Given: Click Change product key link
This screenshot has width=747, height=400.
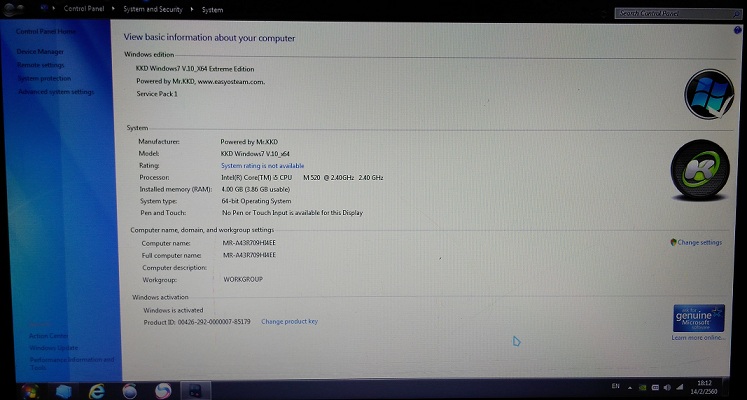Looking at the screenshot, I should (290, 321).
